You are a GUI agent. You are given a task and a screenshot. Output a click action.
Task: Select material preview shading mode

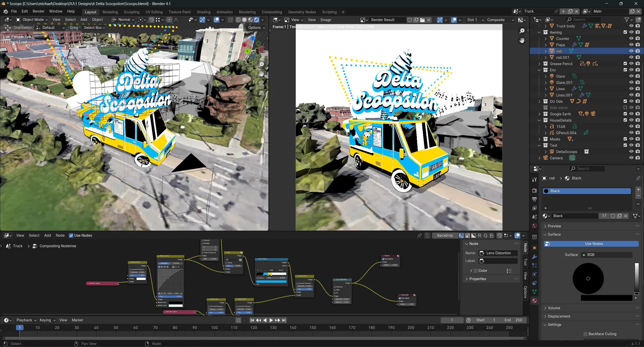(250, 20)
